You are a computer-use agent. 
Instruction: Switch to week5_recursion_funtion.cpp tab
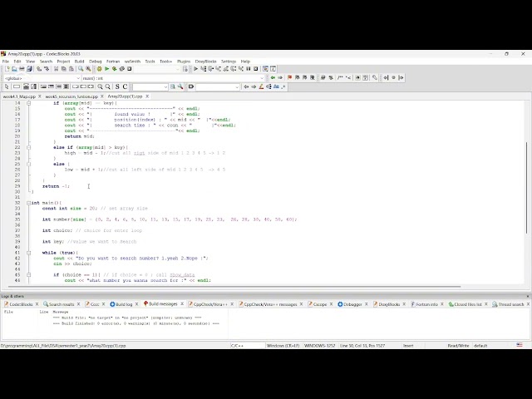(71, 96)
